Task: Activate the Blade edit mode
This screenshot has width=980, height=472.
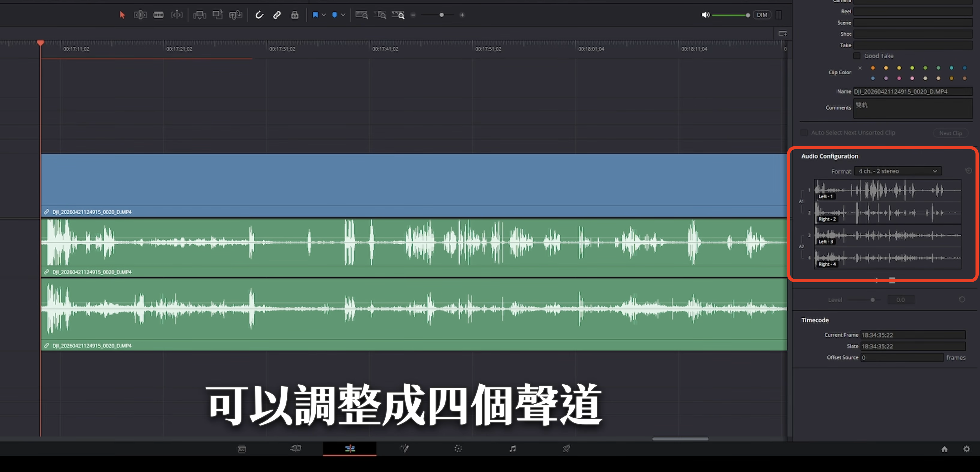Action: [159, 15]
